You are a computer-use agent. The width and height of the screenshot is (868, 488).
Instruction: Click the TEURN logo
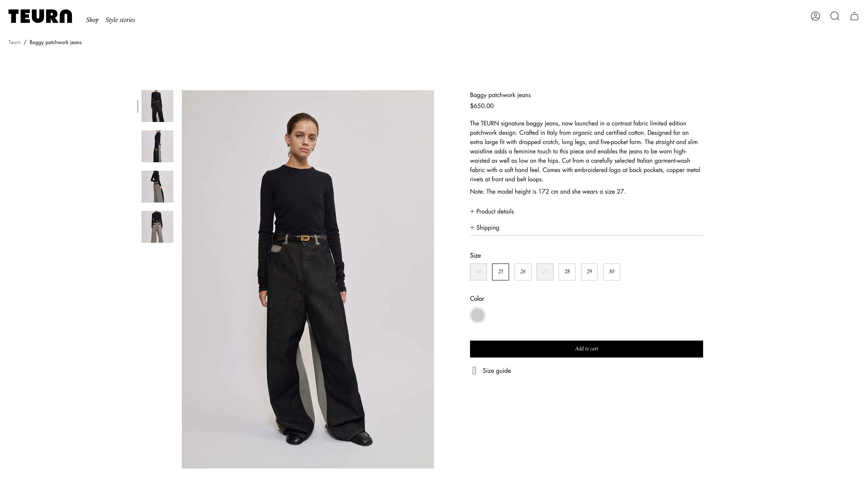40,16
